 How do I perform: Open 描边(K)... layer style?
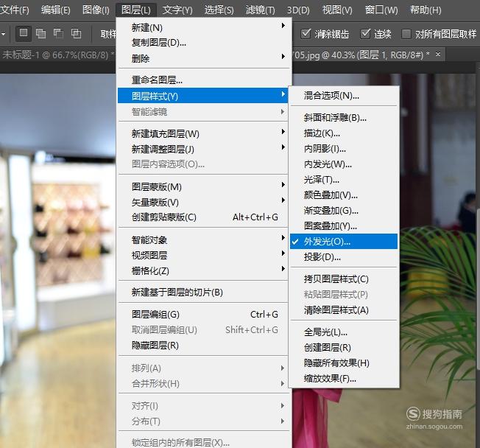pyautogui.click(x=344, y=133)
